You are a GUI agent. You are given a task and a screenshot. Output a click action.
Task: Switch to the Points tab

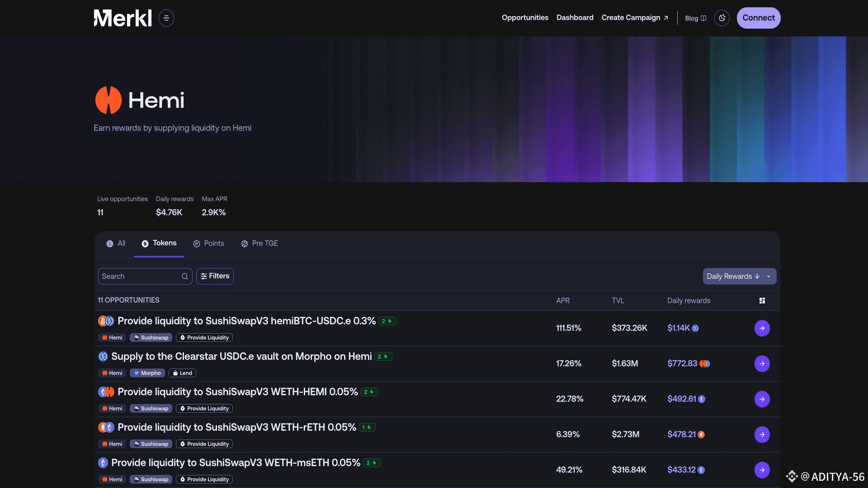(208, 244)
